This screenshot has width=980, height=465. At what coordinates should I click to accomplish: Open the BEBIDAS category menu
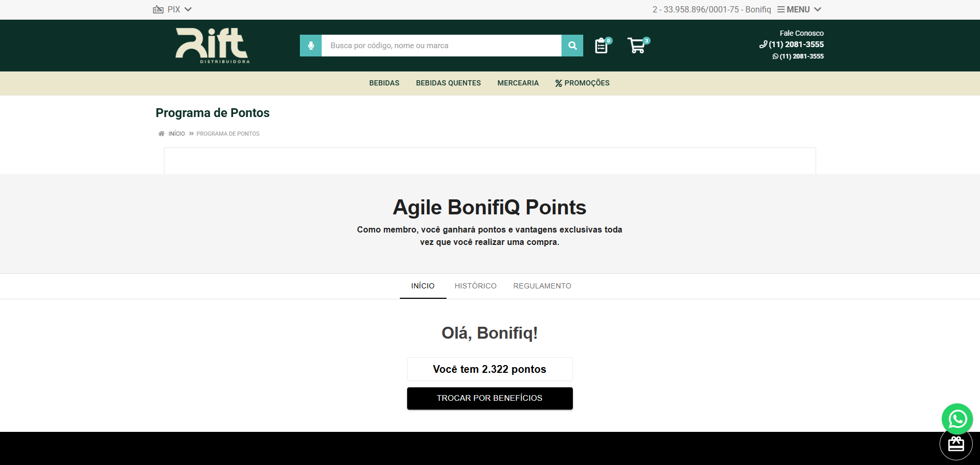click(384, 83)
